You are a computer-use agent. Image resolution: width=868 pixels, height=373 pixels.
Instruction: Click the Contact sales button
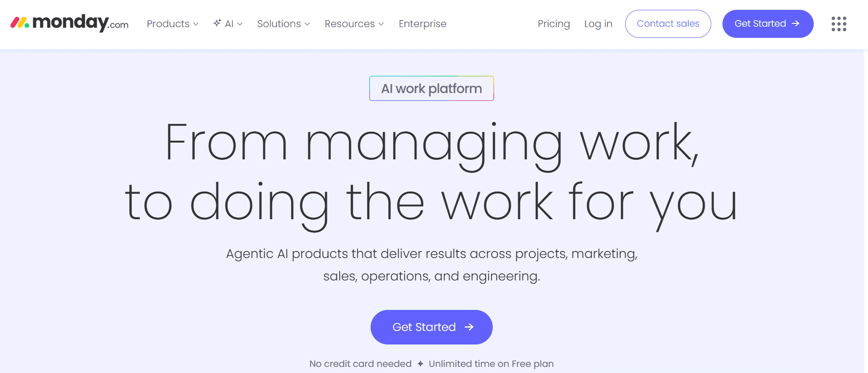pyautogui.click(x=668, y=24)
